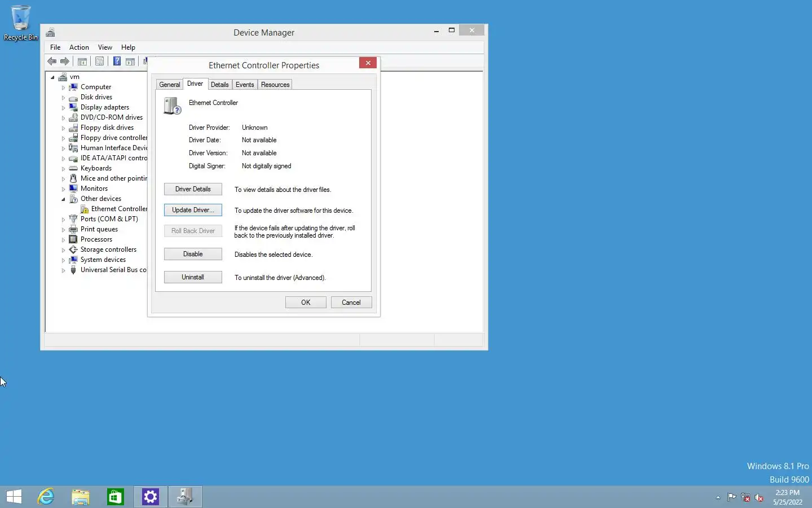Click the Ethernet Controller device icon in Properties dialog
Image resolution: width=812 pixels, height=508 pixels.
[172, 106]
